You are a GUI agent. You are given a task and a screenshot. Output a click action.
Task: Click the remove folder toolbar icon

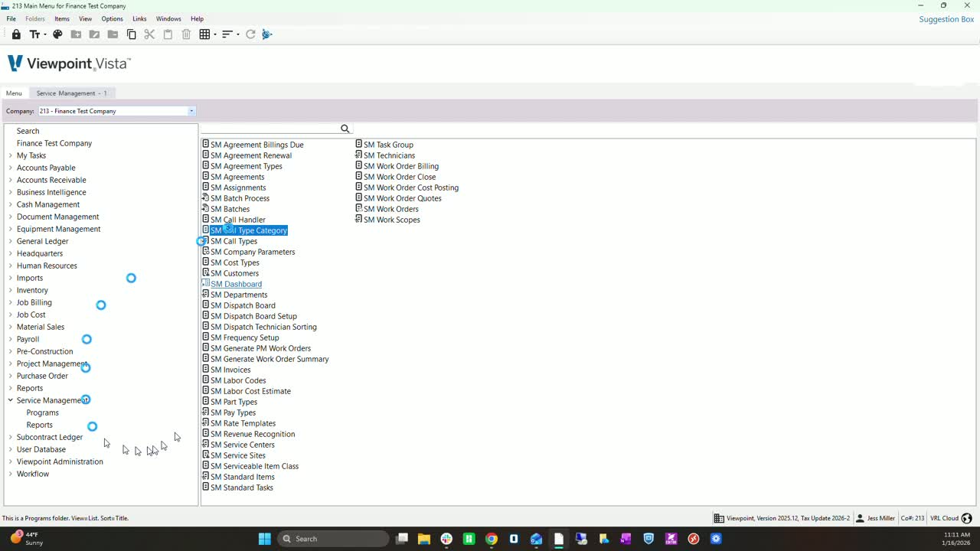coord(113,34)
